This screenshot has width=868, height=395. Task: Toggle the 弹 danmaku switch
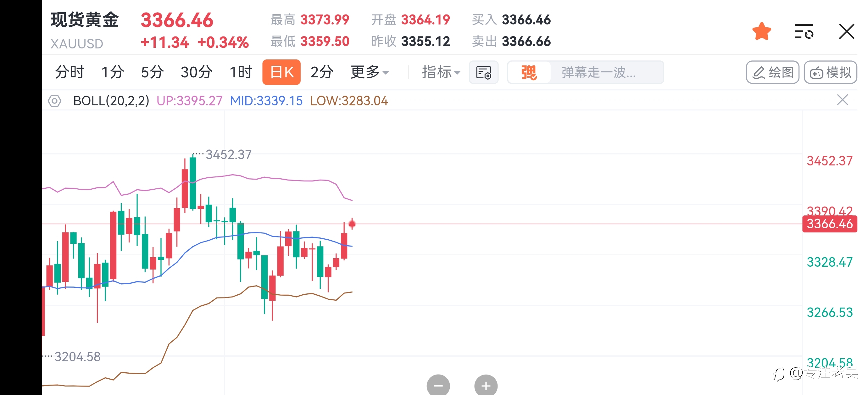pos(529,72)
